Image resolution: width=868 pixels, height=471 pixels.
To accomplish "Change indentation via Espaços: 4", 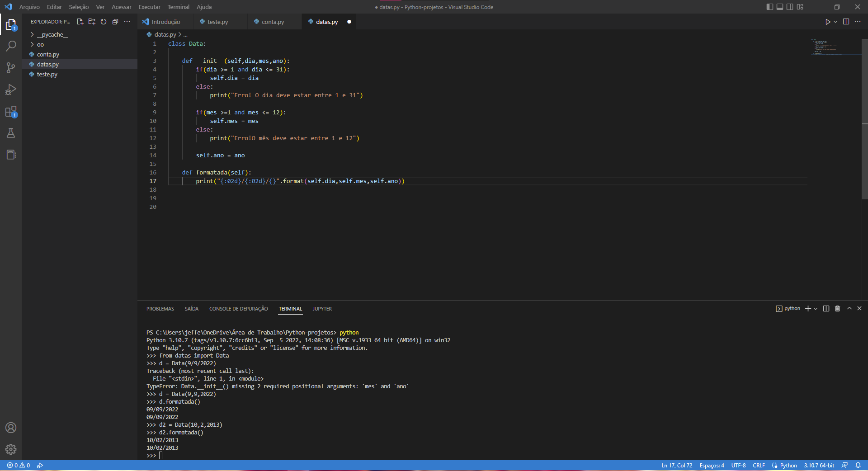I will [x=712, y=465].
